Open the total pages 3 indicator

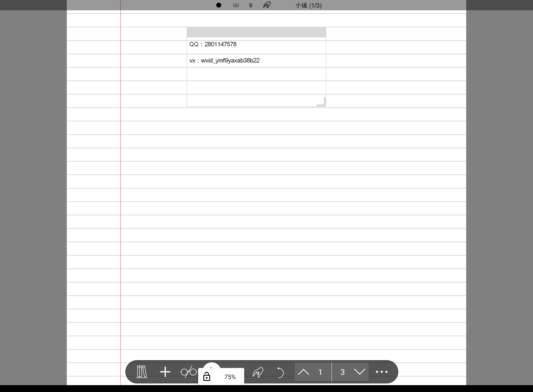click(x=342, y=372)
